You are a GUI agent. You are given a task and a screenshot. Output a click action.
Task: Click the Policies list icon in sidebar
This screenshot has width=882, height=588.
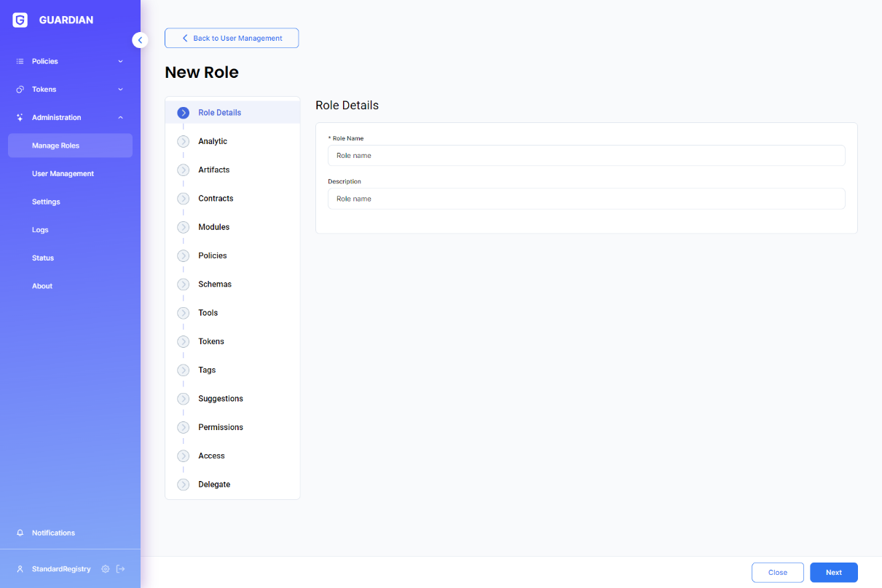(20, 61)
